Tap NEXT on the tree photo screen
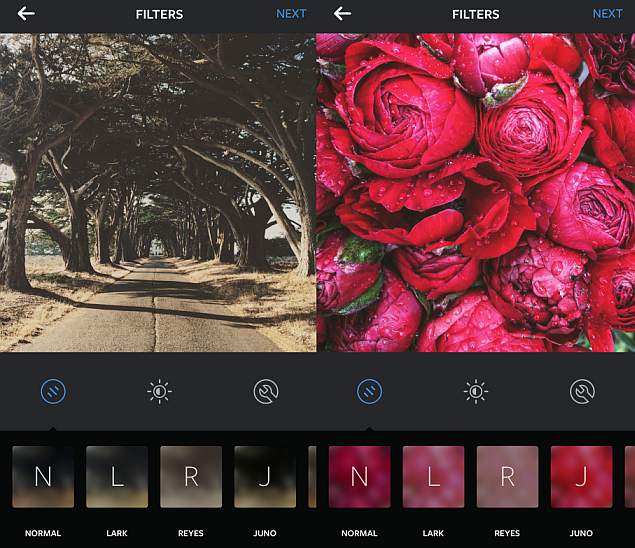 [x=291, y=14]
